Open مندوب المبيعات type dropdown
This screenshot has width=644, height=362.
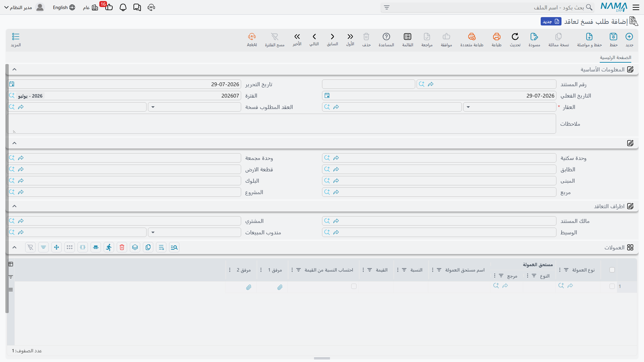[153, 233]
